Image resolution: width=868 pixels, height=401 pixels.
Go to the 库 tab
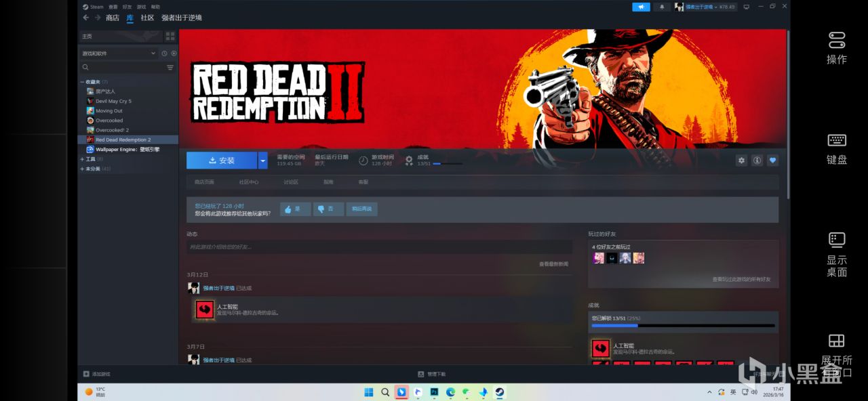click(130, 18)
